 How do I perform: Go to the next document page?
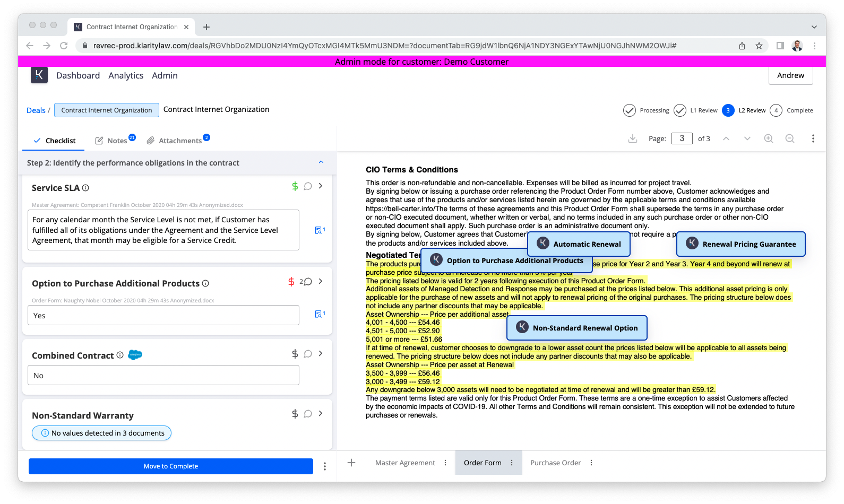click(x=747, y=138)
